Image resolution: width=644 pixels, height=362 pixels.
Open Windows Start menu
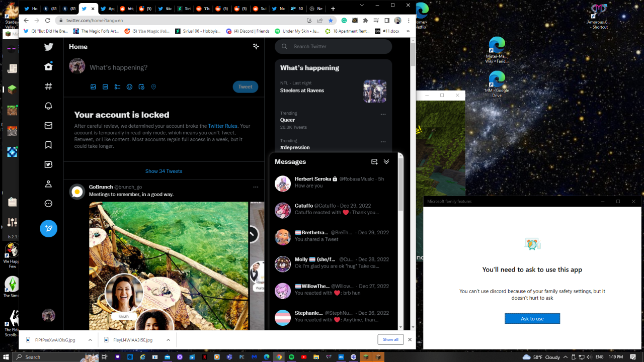(x=6, y=357)
